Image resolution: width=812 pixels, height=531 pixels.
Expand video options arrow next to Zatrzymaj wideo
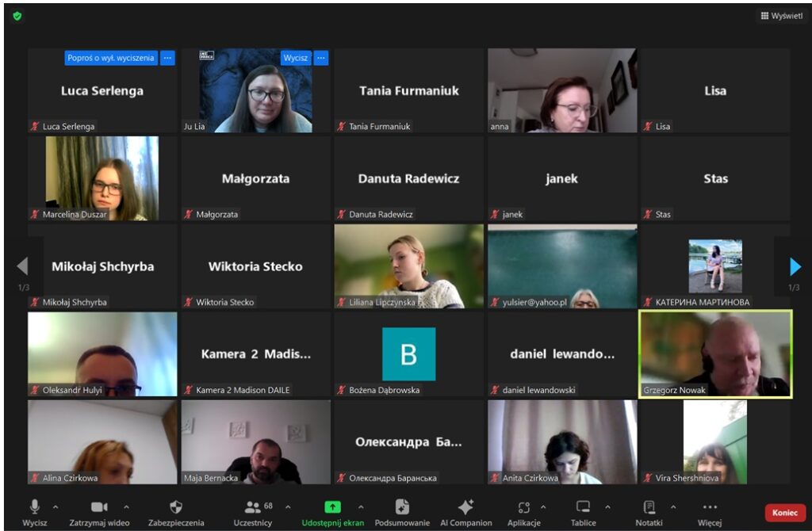point(126,507)
